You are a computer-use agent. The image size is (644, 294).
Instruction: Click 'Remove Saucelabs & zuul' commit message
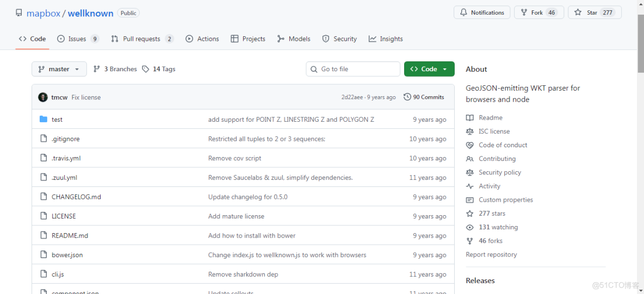click(x=281, y=177)
